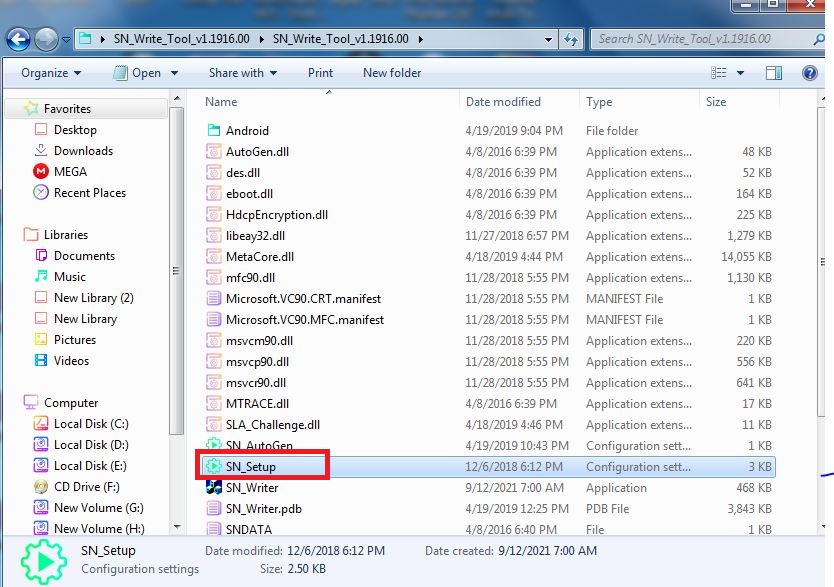Screen dimensions: 834x587
Task: Select HdcpEncryption.dll file
Action: (277, 215)
